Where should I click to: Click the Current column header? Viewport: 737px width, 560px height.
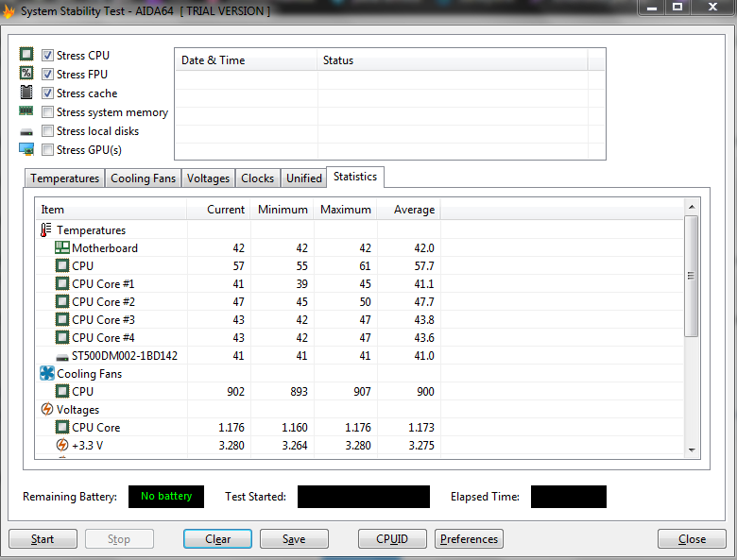[x=218, y=210]
